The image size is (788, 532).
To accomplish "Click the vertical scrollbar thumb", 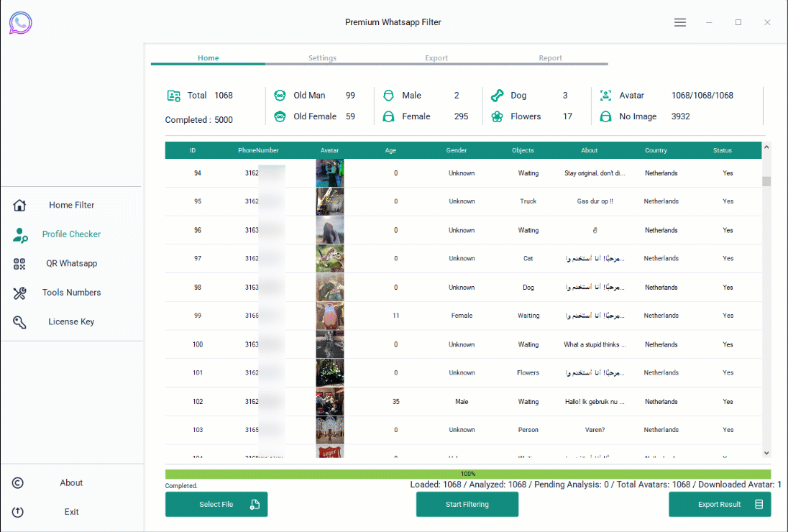I will tap(766, 181).
